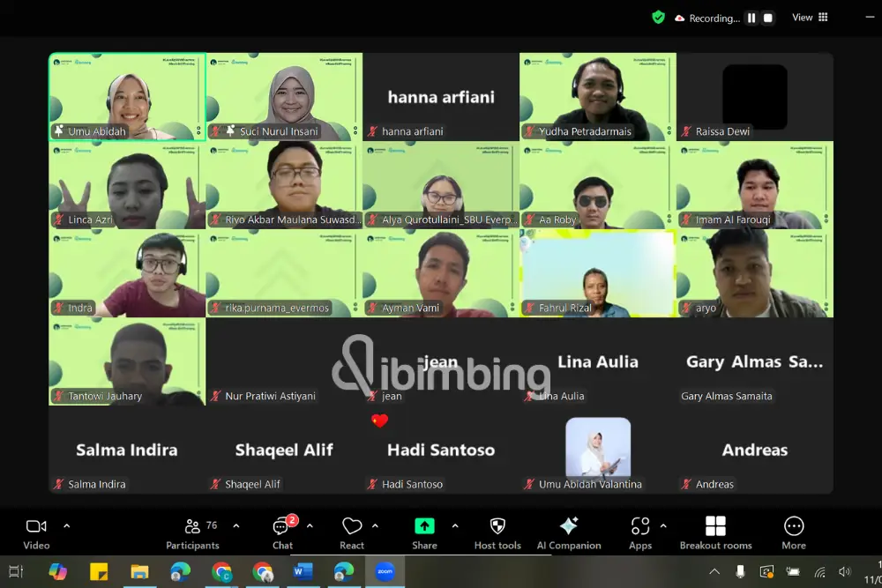
Task: Expand the Video options caret
Action: pyautogui.click(x=65, y=524)
